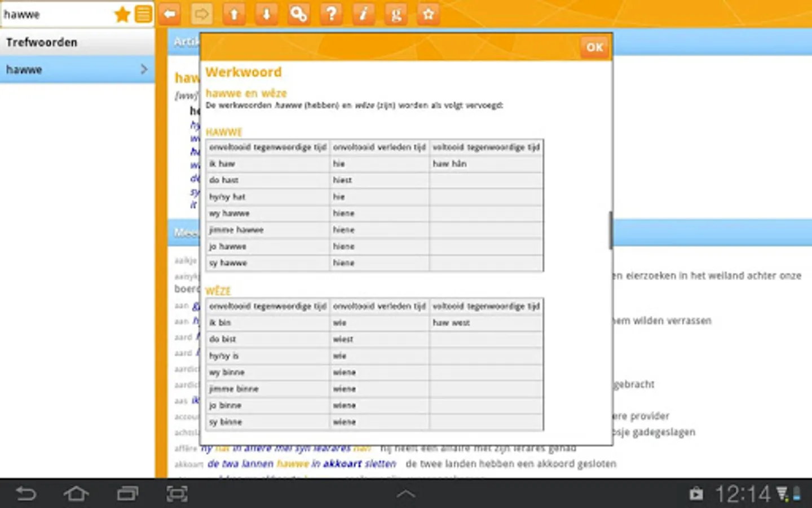Click the 'hawwe en wêze' subtitle
Image resolution: width=812 pixels, height=508 pixels.
(246, 93)
